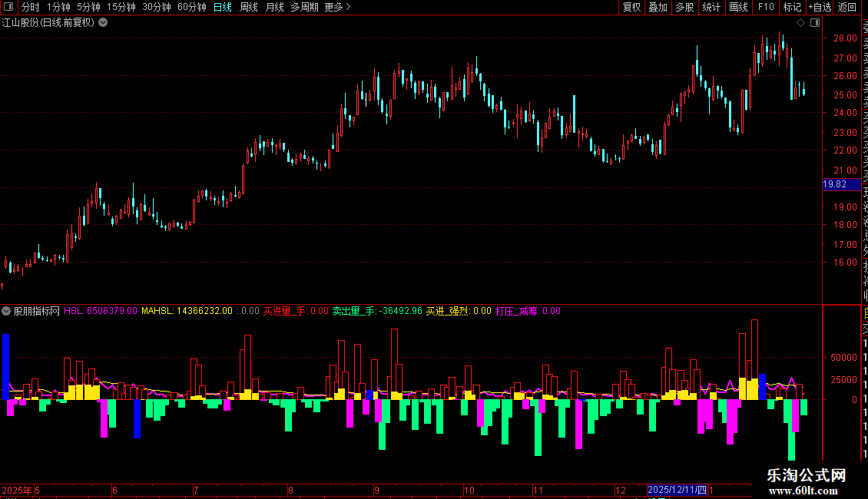Select the 60分钟 period
868x499 pixels.
tap(192, 7)
